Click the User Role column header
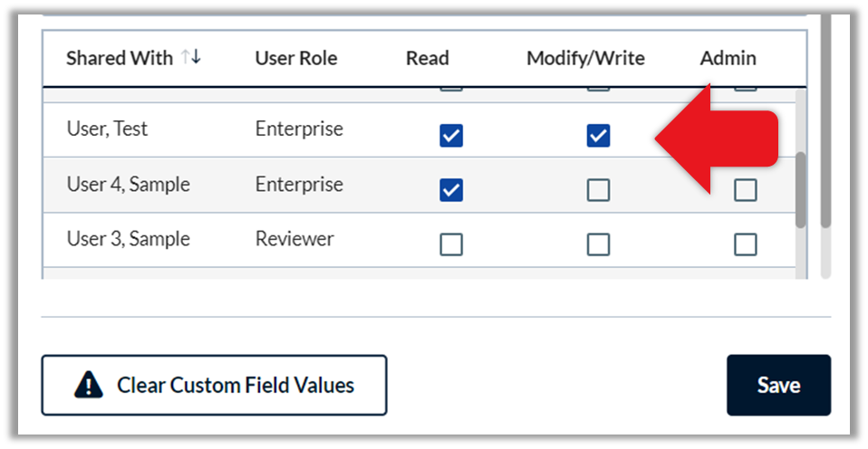The image size is (868, 449). tap(296, 58)
